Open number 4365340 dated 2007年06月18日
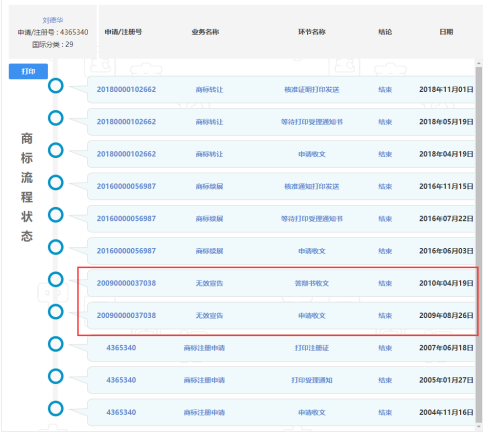Viewport: 484px width, 432px height. [x=121, y=348]
